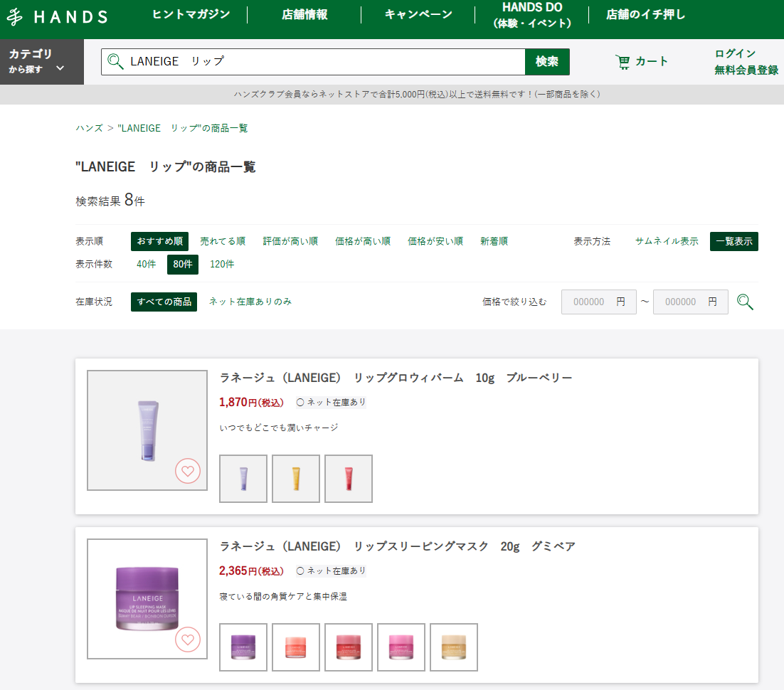
Task: Sort by おすすめ順
Action: point(159,242)
